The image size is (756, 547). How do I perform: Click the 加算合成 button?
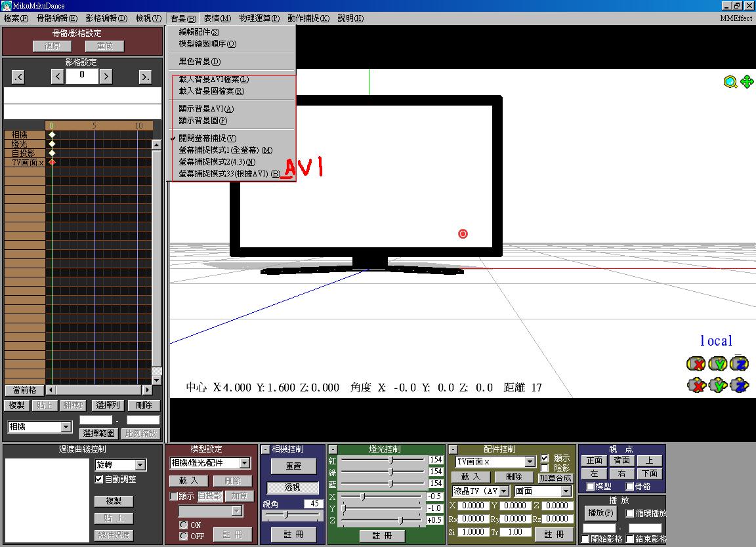point(555,478)
